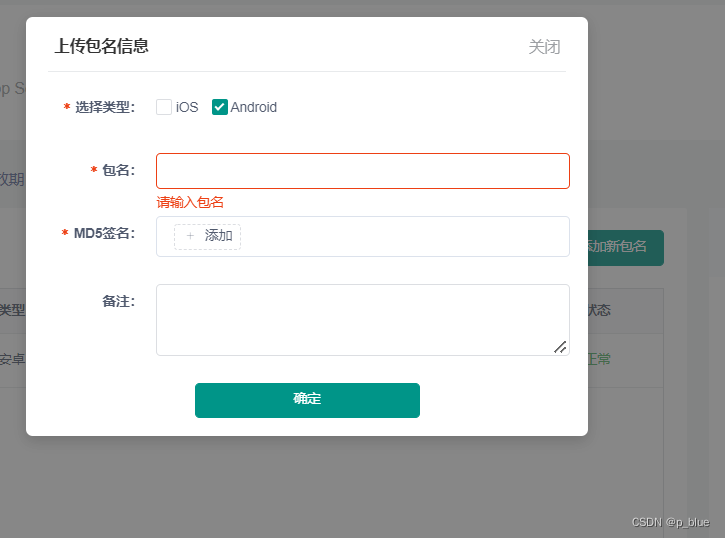Click inside the 备注 textarea
725x538 pixels.
point(362,320)
